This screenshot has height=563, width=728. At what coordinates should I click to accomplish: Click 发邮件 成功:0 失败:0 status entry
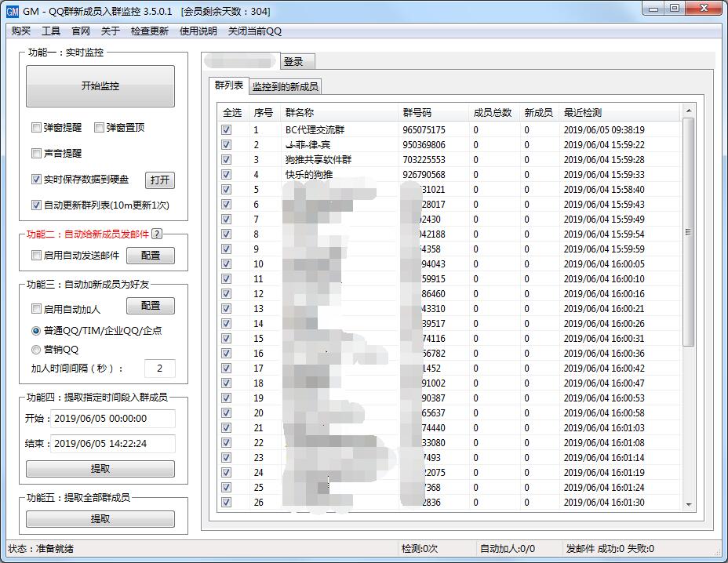pyautogui.click(x=610, y=549)
